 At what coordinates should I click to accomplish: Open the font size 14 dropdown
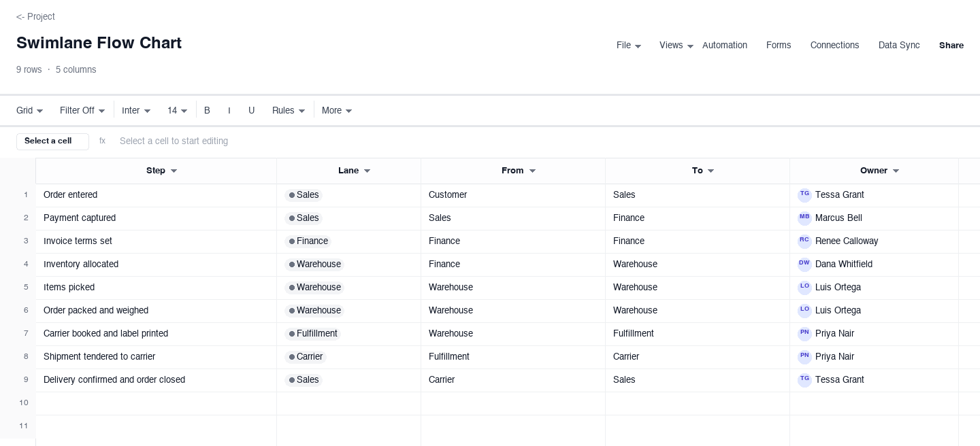(x=177, y=111)
